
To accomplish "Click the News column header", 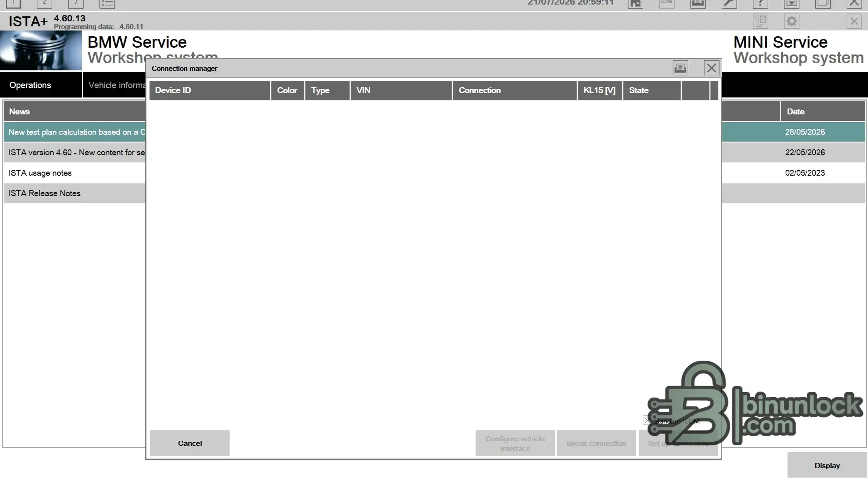I will point(74,112).
